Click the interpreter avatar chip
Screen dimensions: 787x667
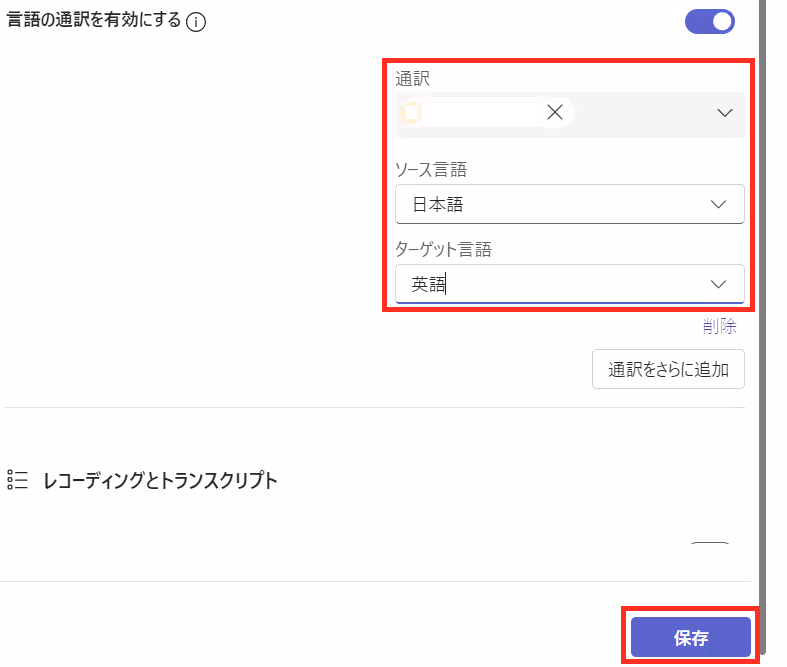pos(411,113)
